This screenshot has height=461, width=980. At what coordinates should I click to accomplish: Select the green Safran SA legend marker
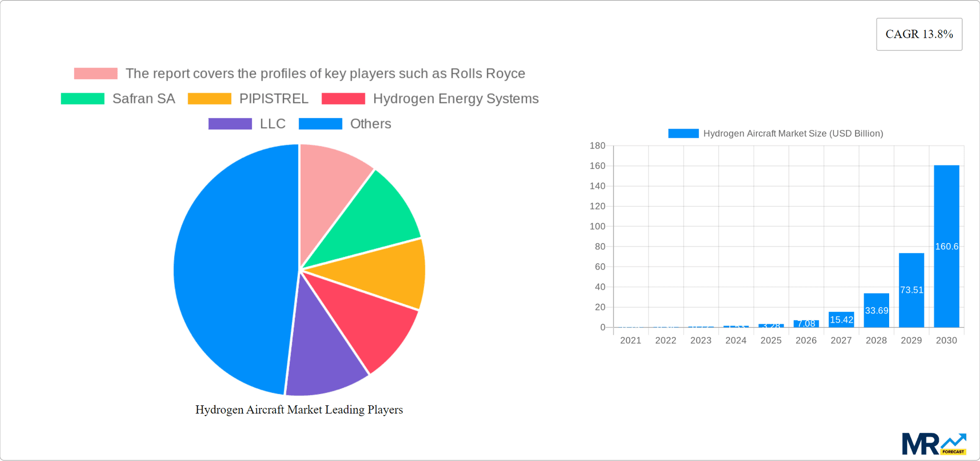coord(82,98)
